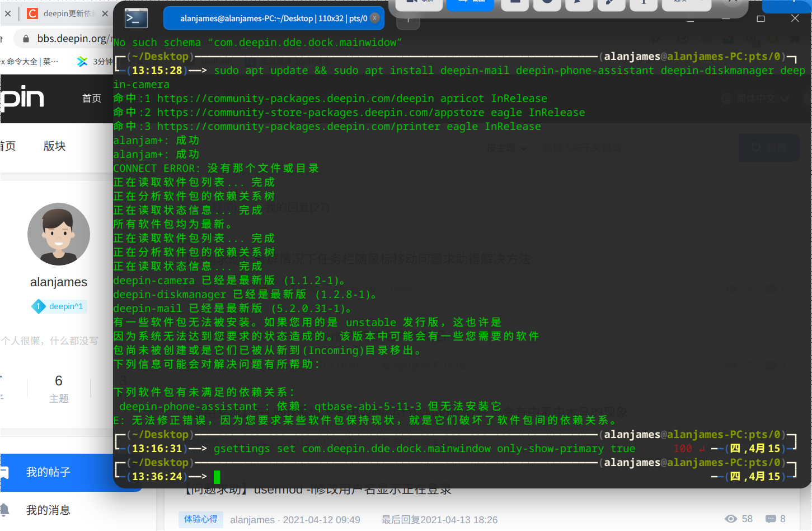812x531 pixels.
Task: Click the terminal line 'deepin-camera 已经是最新版'
Action: [231, 280]
